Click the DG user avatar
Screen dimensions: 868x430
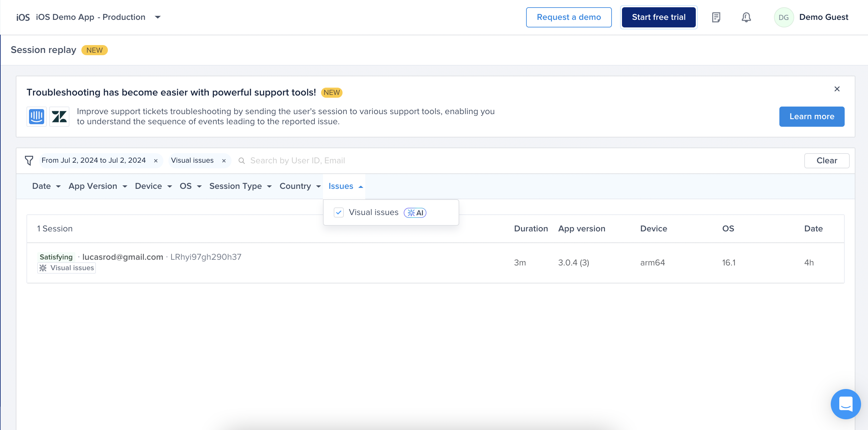click(x=784, y=17)
